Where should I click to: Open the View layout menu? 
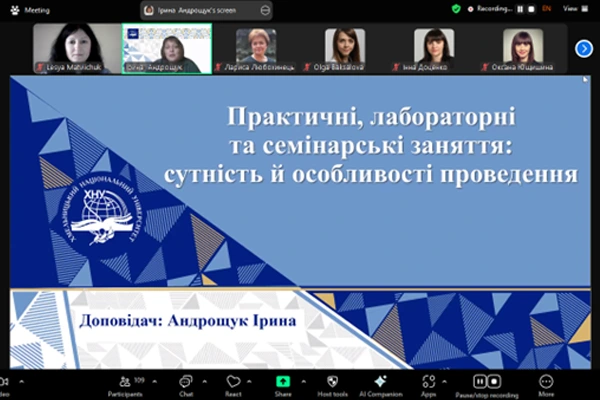[575, 9]
